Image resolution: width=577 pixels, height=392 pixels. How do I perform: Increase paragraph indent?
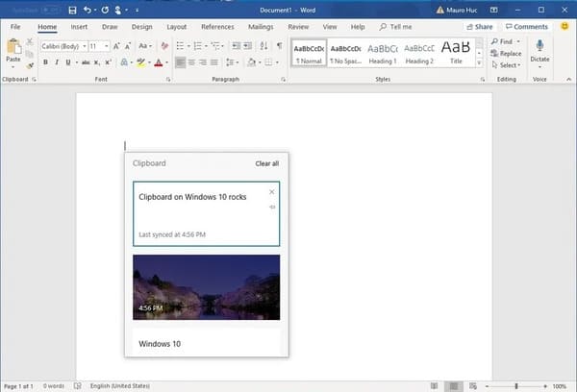pyautogui.click(x=248, y=46)
